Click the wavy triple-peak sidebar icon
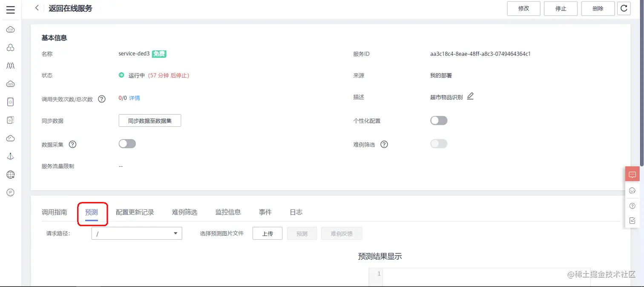Image resolution: width=644 pixels, height=287 pixels. pos(11,66)
